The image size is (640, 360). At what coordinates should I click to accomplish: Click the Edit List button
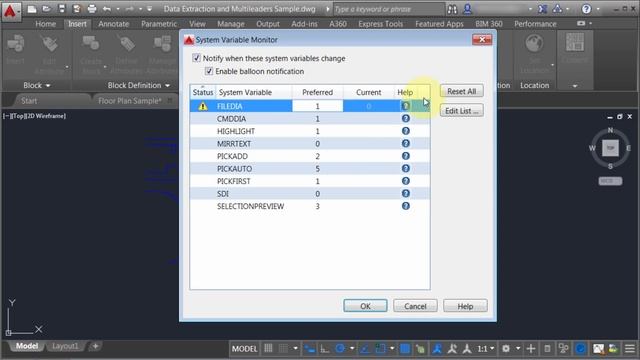click(x=462, y=111)
